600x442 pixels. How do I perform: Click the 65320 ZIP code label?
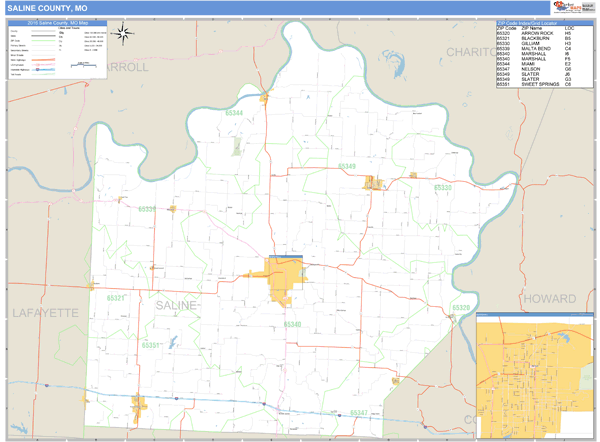click(460, 307)
